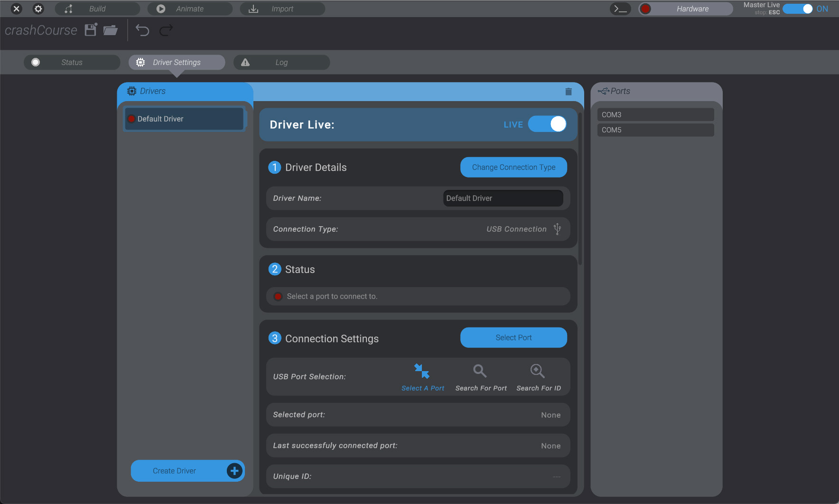This screenshot has width=839, height=504.
Task: Click the Import icon
Action: click(x=254, y=9)
